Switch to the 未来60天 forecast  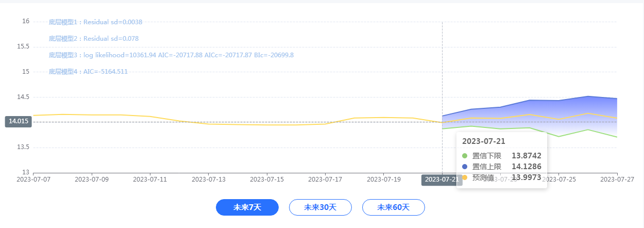[x=393, y=207]
